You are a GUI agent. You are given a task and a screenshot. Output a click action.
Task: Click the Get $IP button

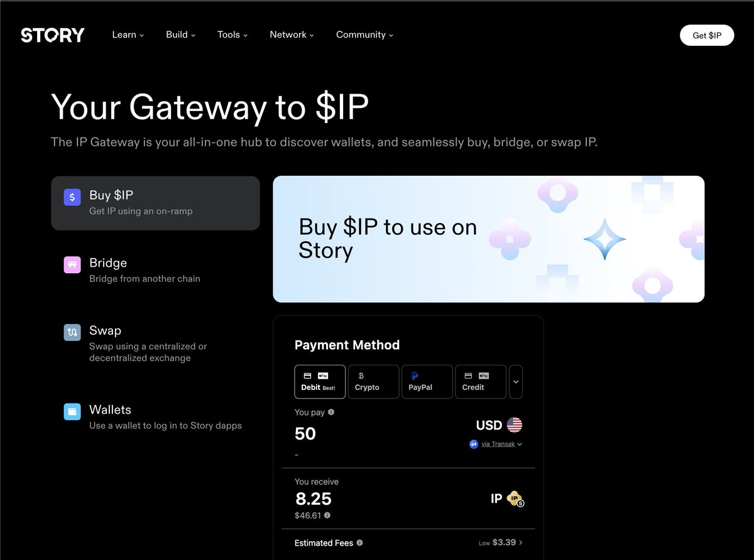pos(707,35)
